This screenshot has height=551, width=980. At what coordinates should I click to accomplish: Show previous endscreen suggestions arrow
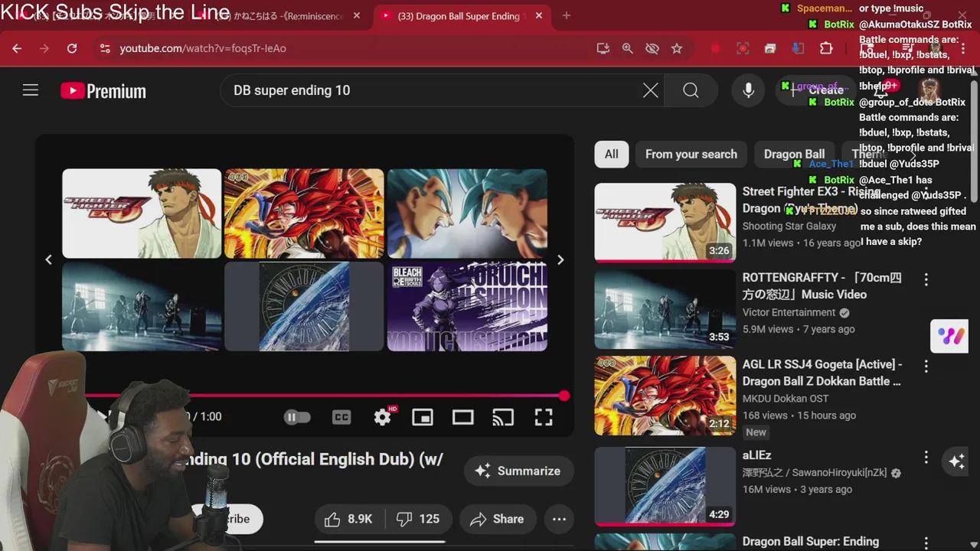(48, 260)
